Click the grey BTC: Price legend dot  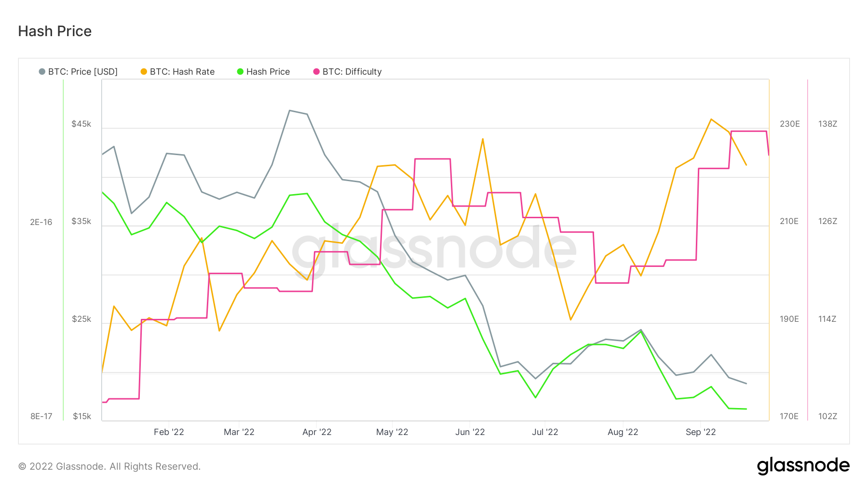pos(42,72)
